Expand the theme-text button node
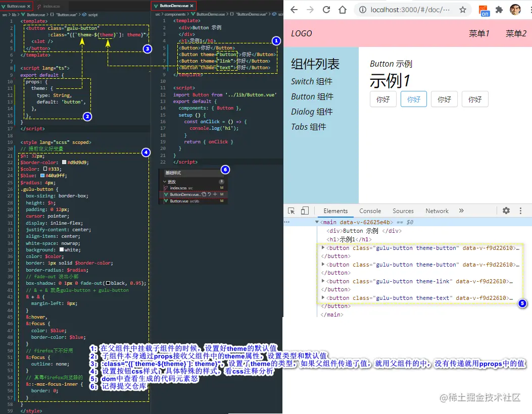This screenshot has width=532, height=414. click(x=323, y=297)
